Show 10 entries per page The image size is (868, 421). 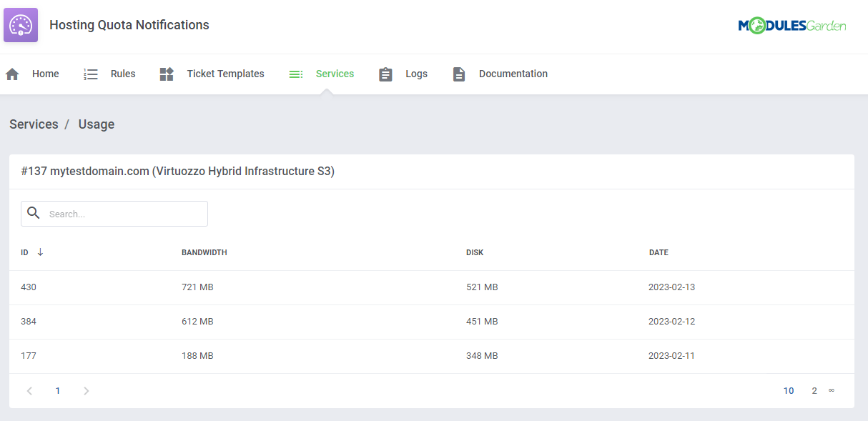tap(789, 391)
